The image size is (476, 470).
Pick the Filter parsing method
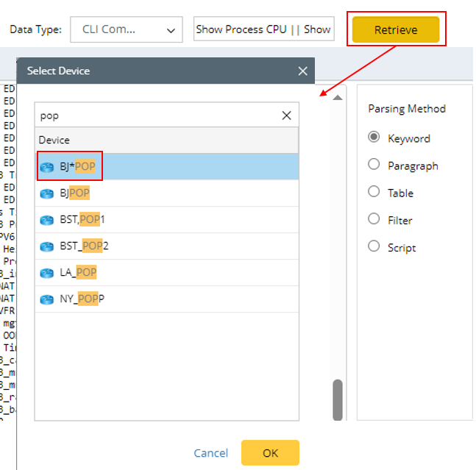click(374, 219)
